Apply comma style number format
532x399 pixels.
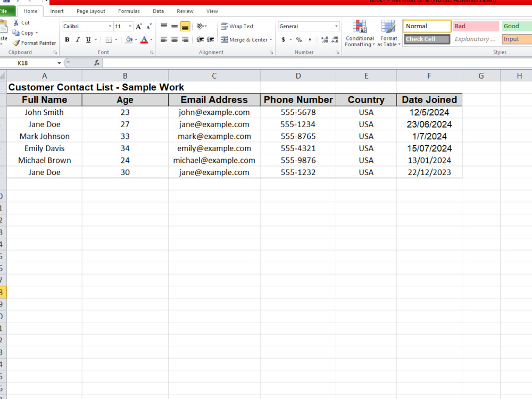point(310,40)
